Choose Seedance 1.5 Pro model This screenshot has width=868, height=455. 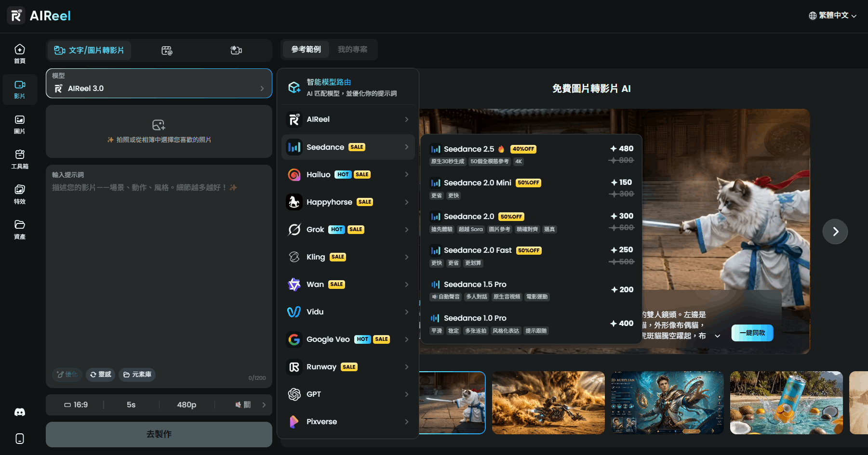[532, 290]
